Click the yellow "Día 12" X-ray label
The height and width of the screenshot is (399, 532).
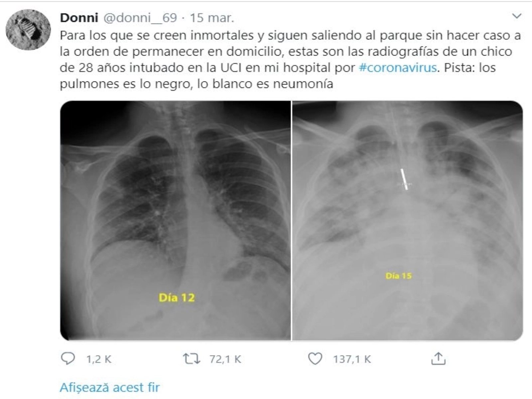pyautogui.click(x=177, y=298)
